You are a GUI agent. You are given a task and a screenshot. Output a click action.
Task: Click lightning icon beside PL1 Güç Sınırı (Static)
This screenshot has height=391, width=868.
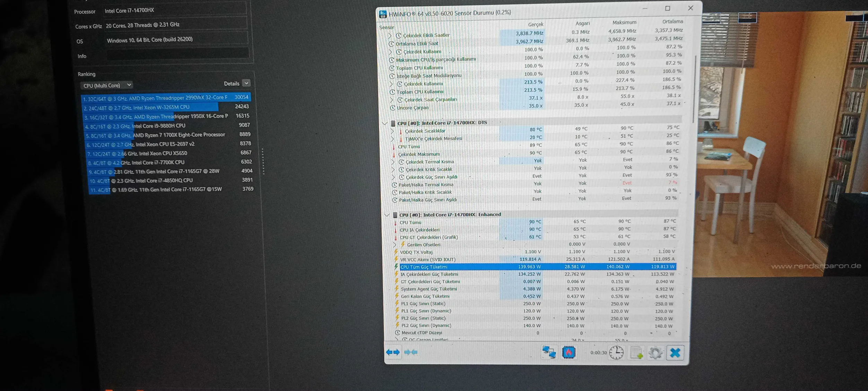(397, 304)
